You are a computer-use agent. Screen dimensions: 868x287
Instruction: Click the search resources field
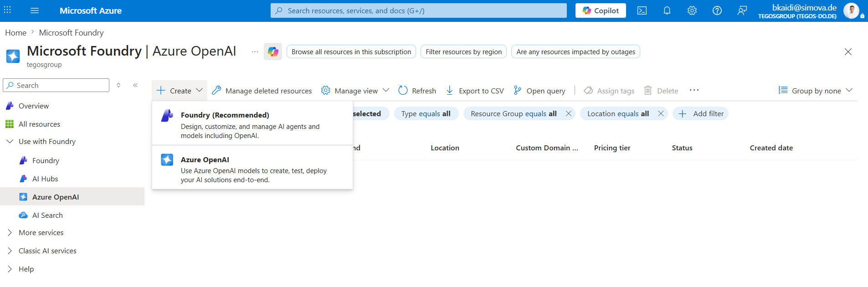point(419,10)
